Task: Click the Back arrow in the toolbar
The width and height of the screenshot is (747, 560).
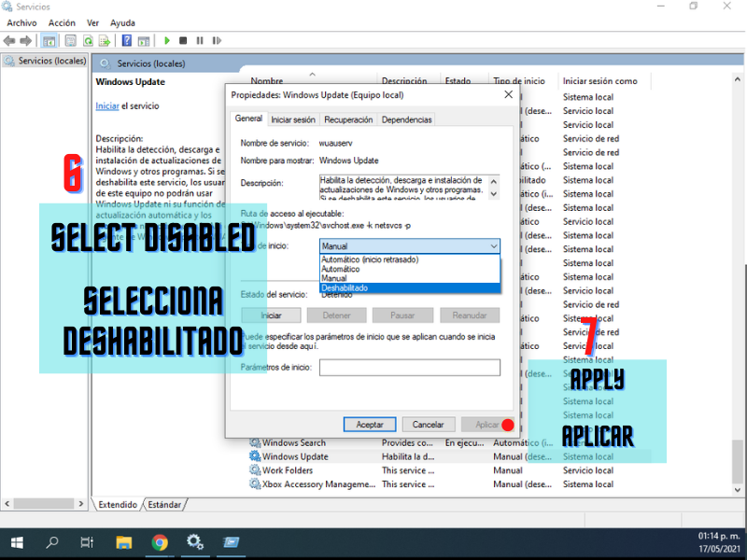Action: tap(9, 41)
